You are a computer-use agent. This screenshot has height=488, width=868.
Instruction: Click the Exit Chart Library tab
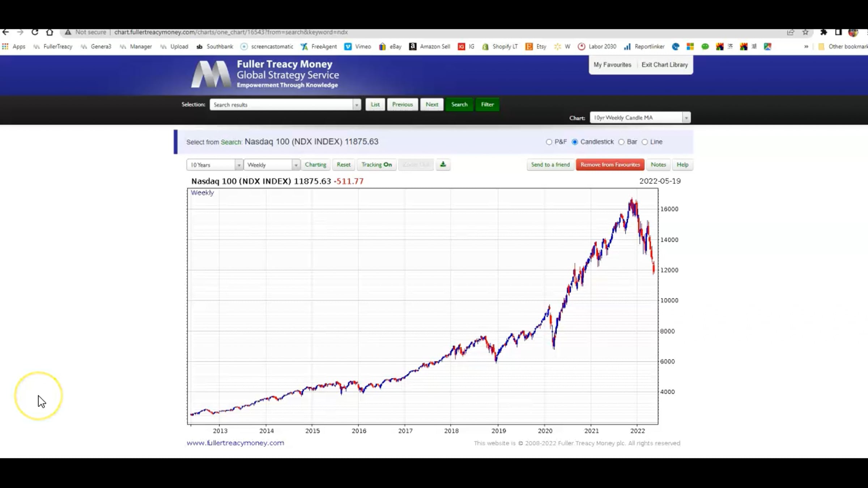coord(665,65)
